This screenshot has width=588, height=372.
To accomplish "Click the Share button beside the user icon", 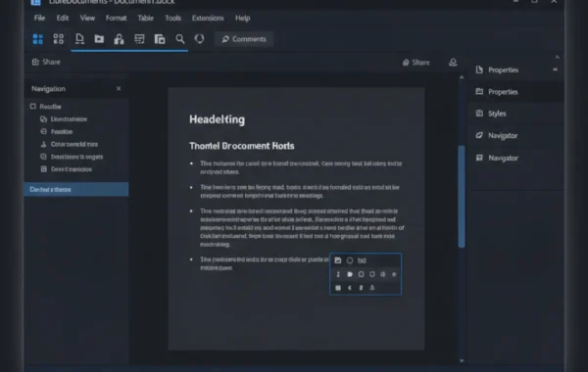I will (416, 63).
